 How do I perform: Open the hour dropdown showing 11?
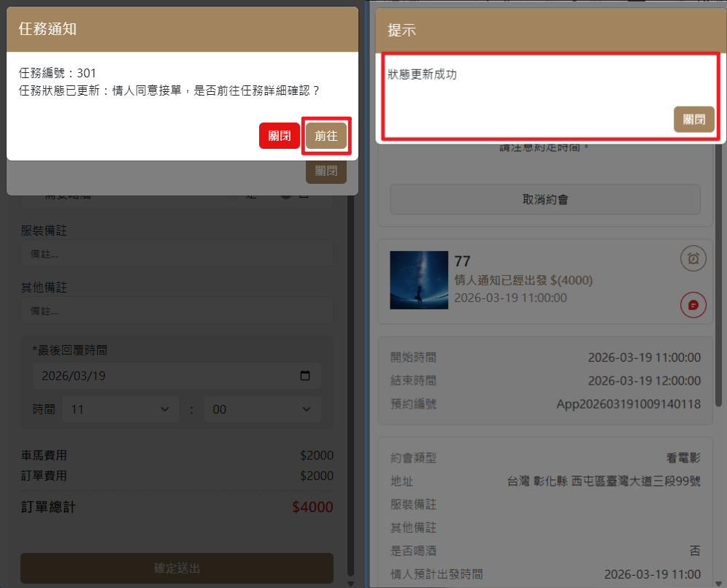pyautogui.click(x=120, y=409)
